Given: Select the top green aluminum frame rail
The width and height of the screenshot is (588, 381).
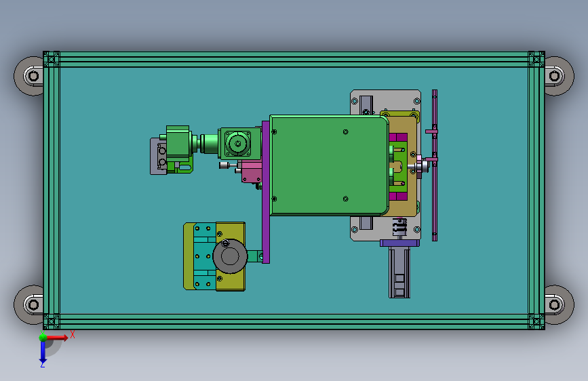Looking at the screenshot, I should point(294,59).
